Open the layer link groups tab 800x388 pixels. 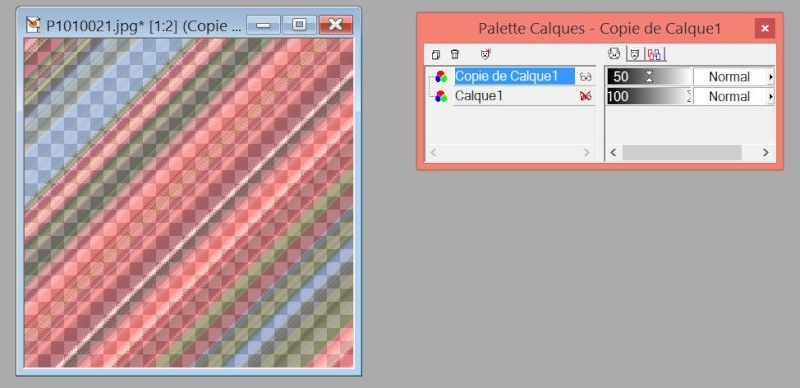(656, 54)
